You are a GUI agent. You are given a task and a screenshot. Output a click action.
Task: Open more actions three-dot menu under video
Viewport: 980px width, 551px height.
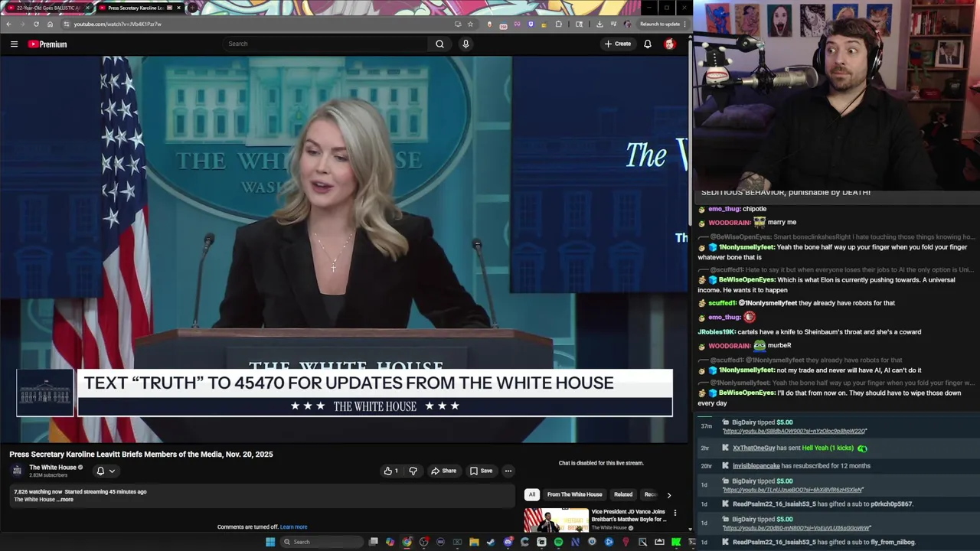pyautogui.click(x=508, y=471)
